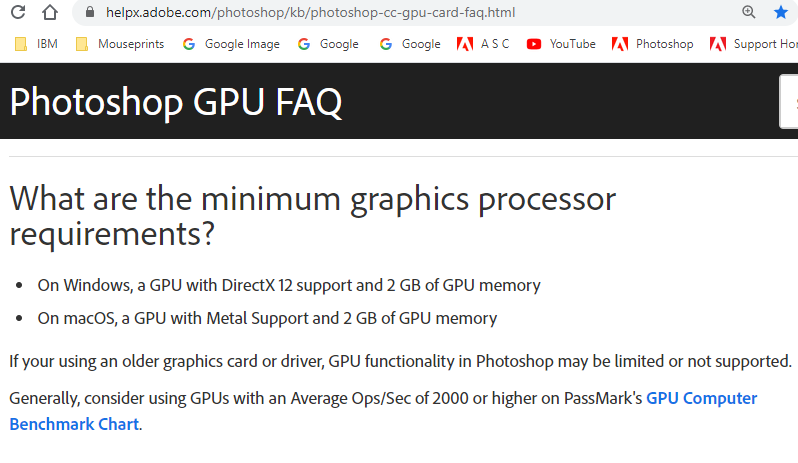This screenshot has width=798, height=463.
Task: Click the Photoshop GPU FAQ page title
Action: point(176,101)
